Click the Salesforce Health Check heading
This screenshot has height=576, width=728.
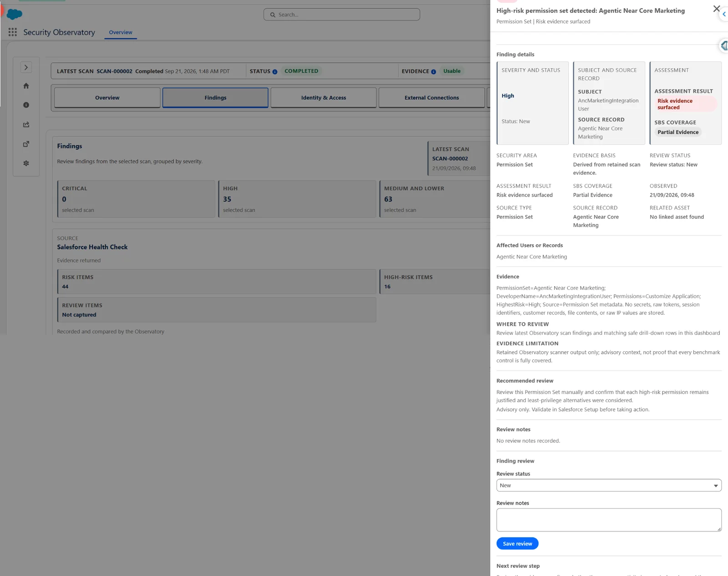92,247
